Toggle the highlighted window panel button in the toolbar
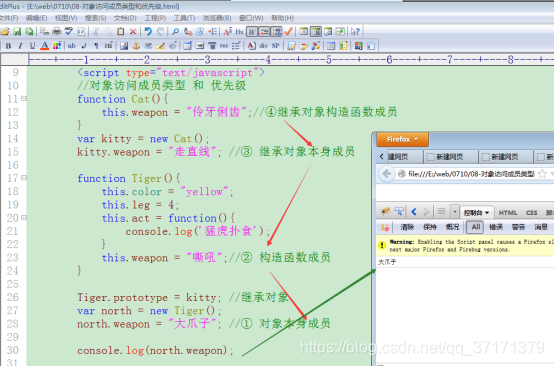Viewport: 554px width, 366px height. click(316, 31)
